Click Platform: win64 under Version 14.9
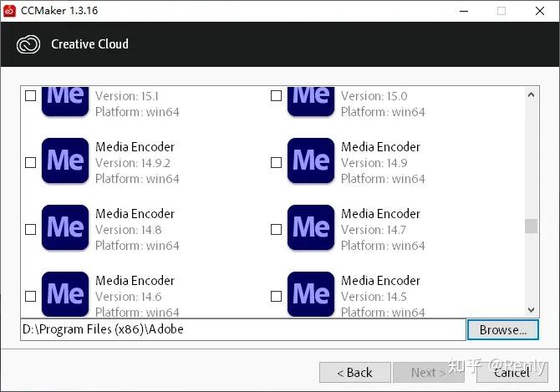This screenshot has height=392, width=560. click(383, 179)
